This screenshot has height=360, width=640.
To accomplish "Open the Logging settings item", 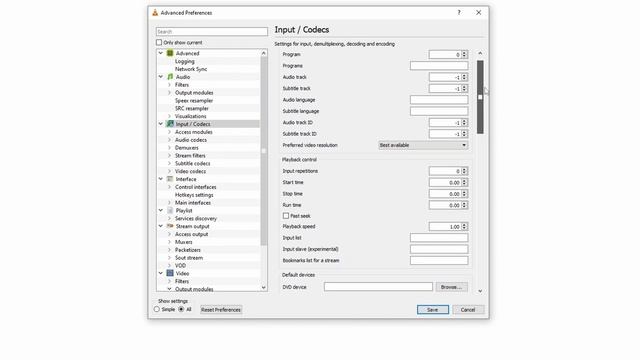I will point(184,61).
